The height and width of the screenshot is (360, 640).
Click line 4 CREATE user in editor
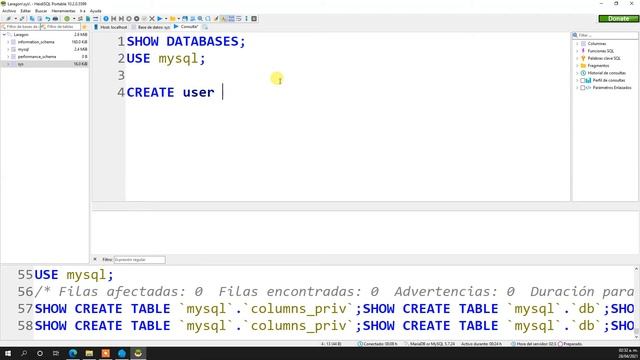170,92
